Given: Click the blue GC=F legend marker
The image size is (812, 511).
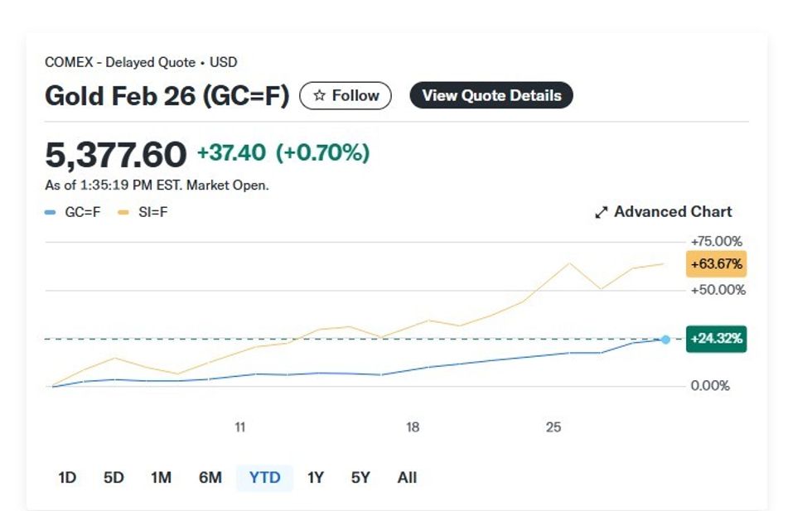Looking at the screenshot, I should pyautogui.click(x=50, y=213).
